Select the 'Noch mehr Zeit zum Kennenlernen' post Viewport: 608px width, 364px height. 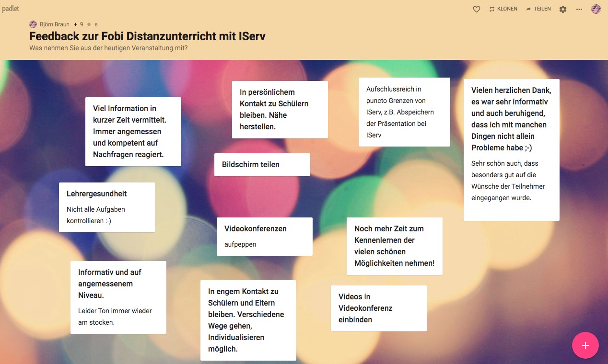[x=395, y=246]
